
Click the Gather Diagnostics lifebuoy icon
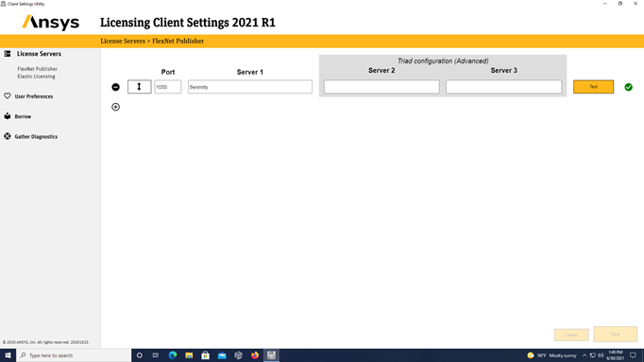click(x=8, y=136)
